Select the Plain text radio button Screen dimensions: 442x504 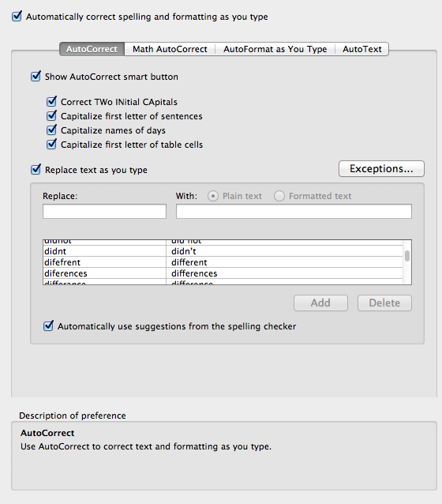tap(212, 196)
